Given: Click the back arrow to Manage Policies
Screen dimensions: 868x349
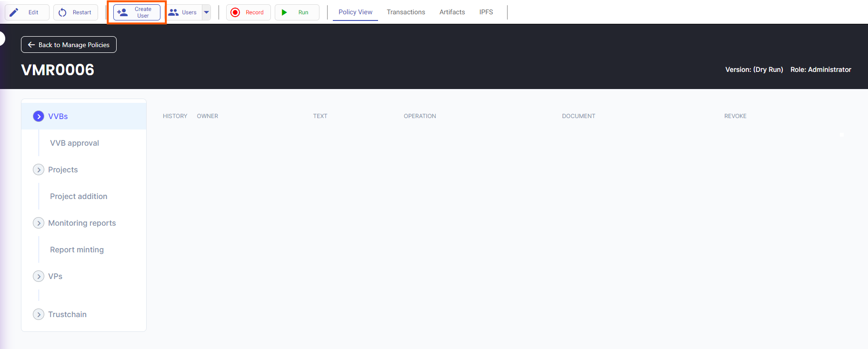Looking at the screenshot, I should click(x=31, y=45).
